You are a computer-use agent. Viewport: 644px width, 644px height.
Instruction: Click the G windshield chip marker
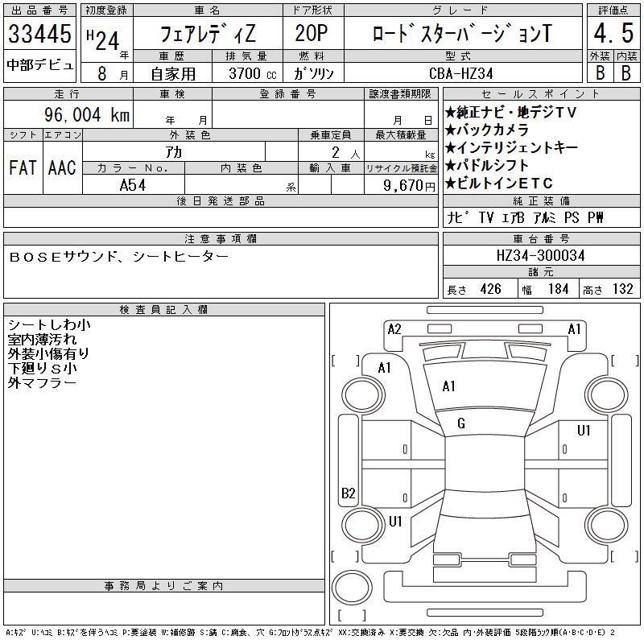coord(461,424)
